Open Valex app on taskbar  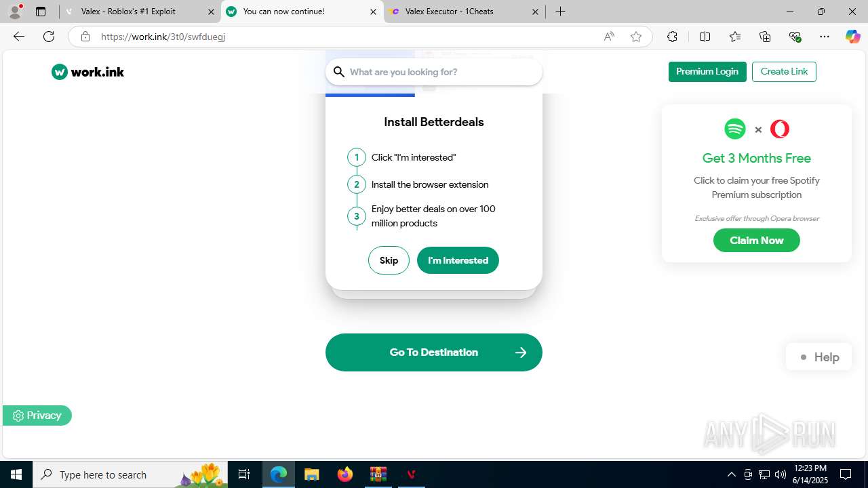coord(411,474)
